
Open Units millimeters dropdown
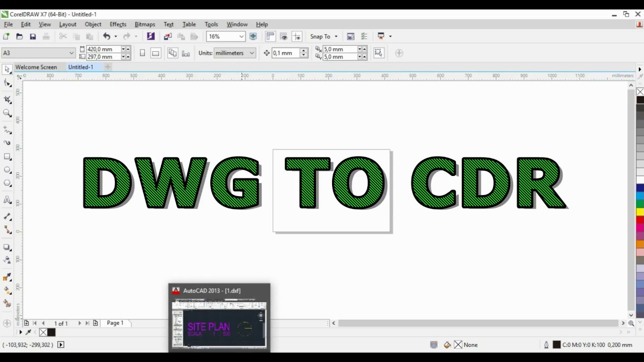252,53
